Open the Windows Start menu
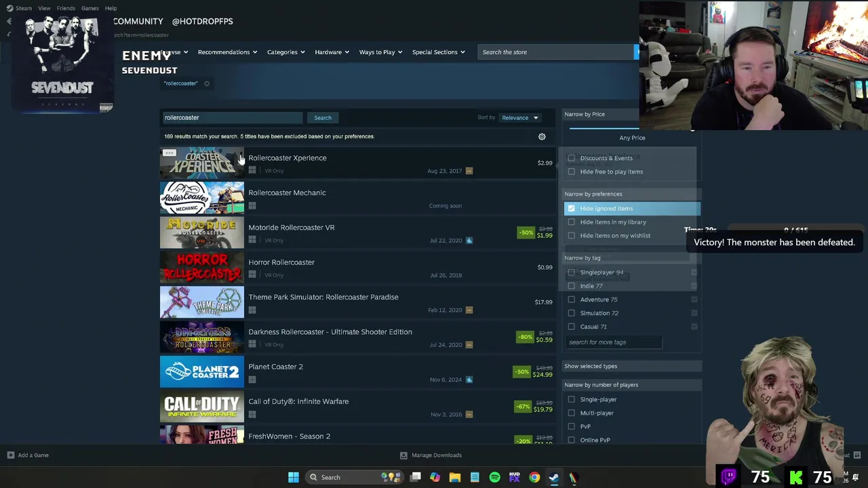Image resolution: width=868 pixels, height=488 pixels. point(294,477)
